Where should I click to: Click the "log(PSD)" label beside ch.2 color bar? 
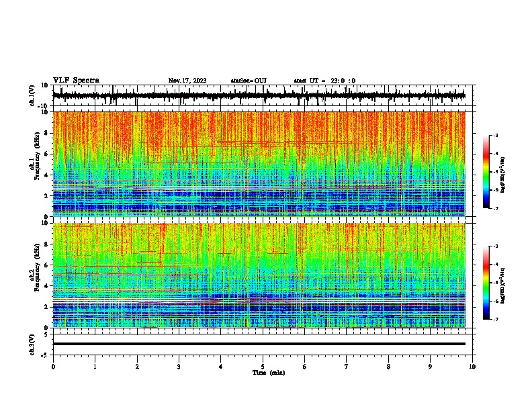[x=502, y=286]
